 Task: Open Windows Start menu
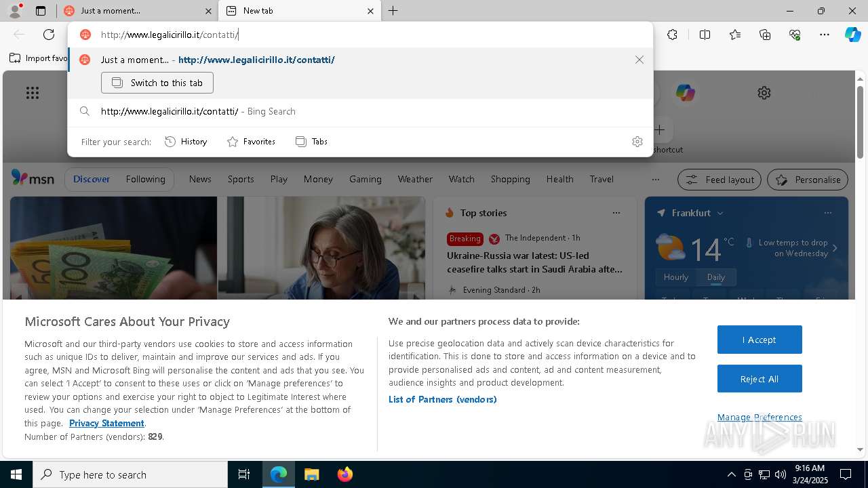pyautogui.click(x=16, y=474)
